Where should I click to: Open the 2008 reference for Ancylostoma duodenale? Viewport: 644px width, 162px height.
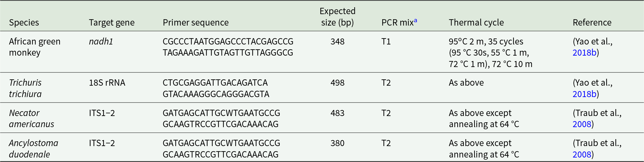click(x=582, y=154)
